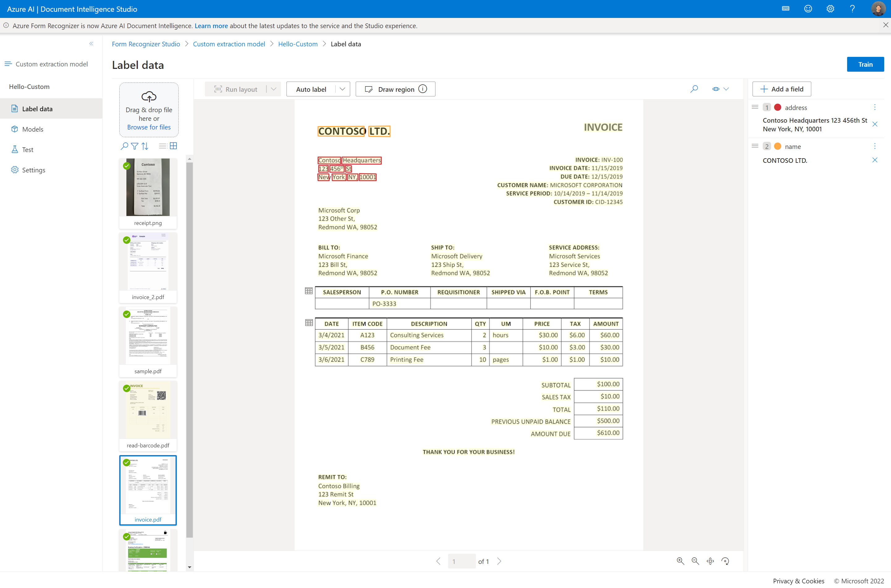Select Label data menu item
Screen dimensions: 891x588
(37, 108)
